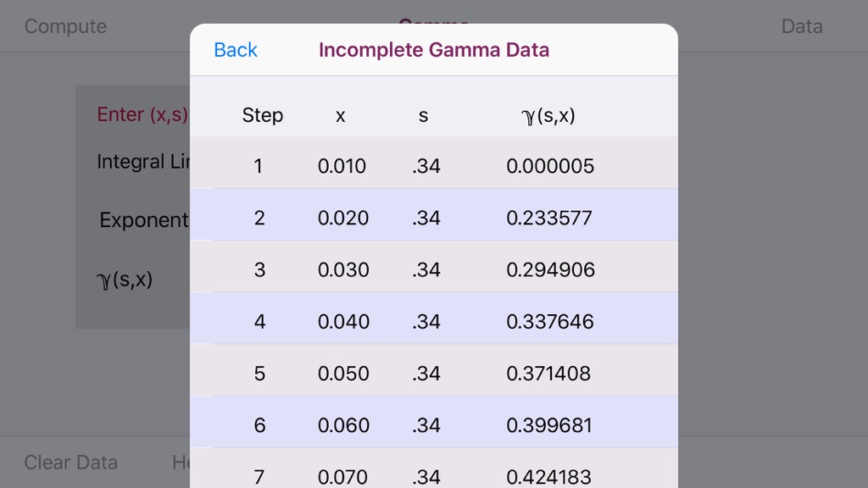Click the Step column header
868x488 pixels.
click(x=263, y=115)
